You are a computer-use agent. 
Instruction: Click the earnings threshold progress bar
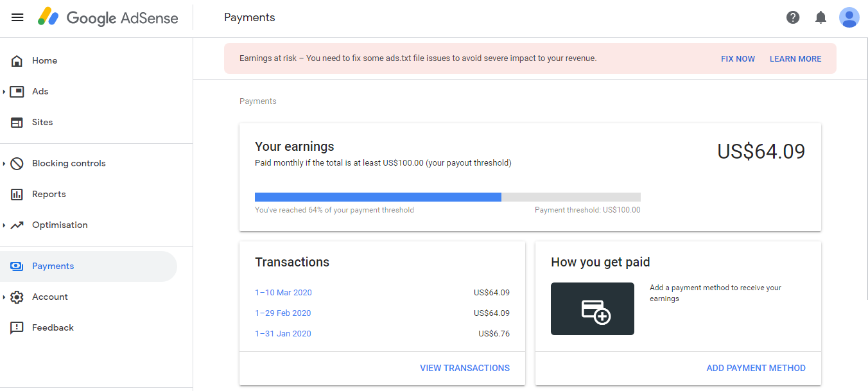click(447, 197)
